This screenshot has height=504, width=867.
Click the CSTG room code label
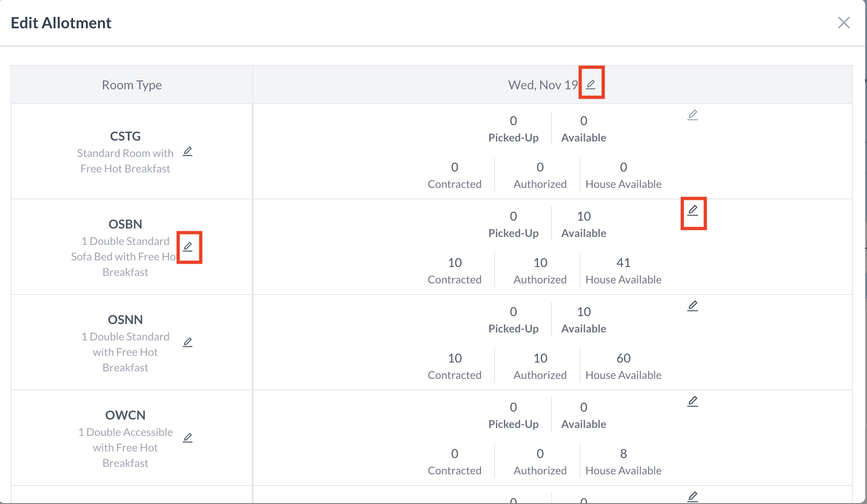[125, 136]
